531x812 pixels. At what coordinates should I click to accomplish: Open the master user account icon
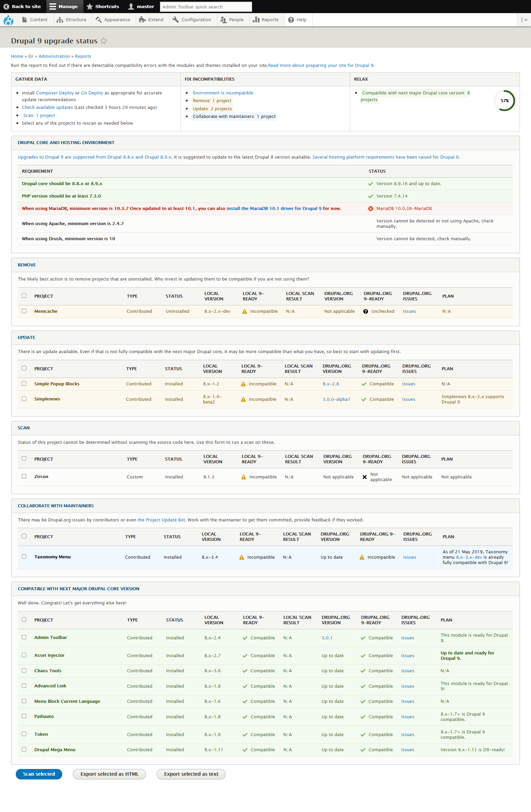click(131, 6)
